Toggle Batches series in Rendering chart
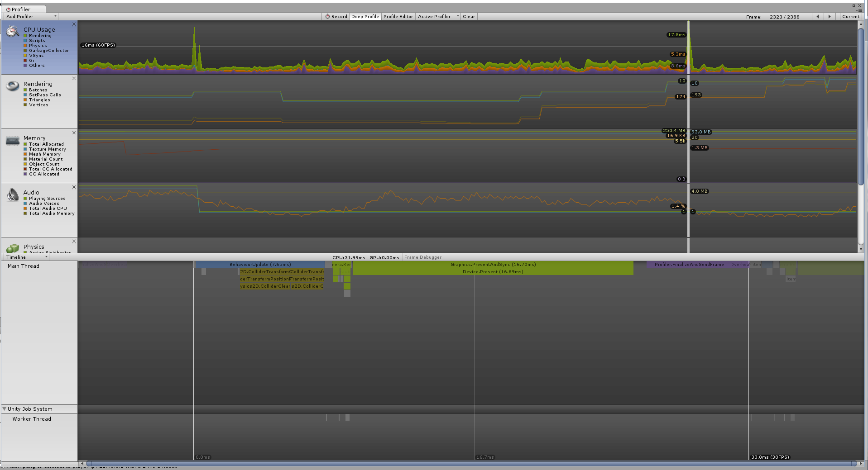The image size is (868, 470). pos(35,90)
